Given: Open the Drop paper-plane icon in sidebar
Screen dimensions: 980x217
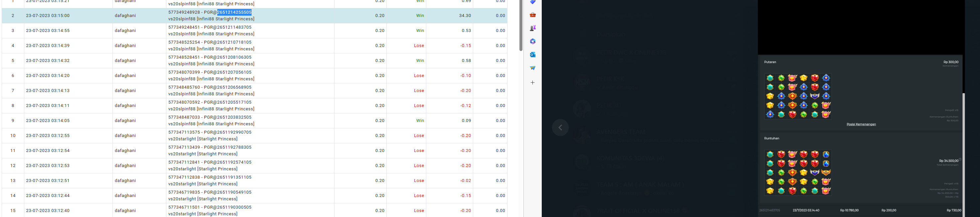Looking at the screenshot, I should [x=533, y=68].
